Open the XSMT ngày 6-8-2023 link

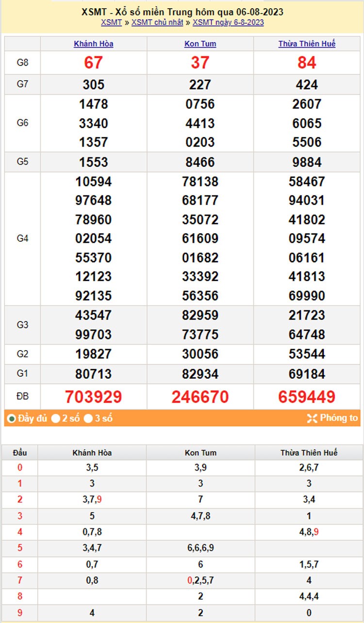click(x=228, y=22)
